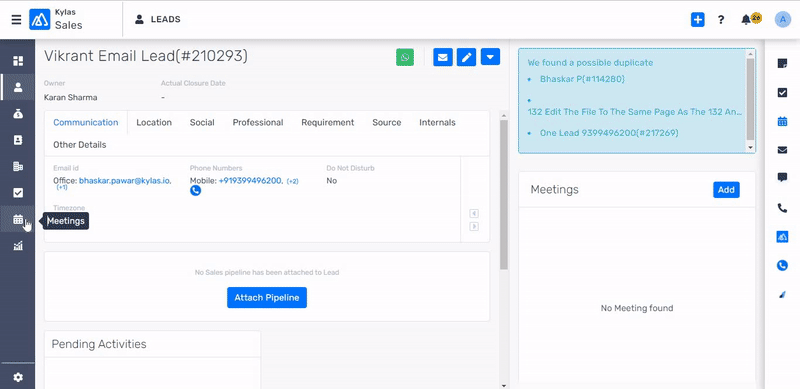Switch to Professional tab
Screen dimensions: 800x389
[258, 123]
